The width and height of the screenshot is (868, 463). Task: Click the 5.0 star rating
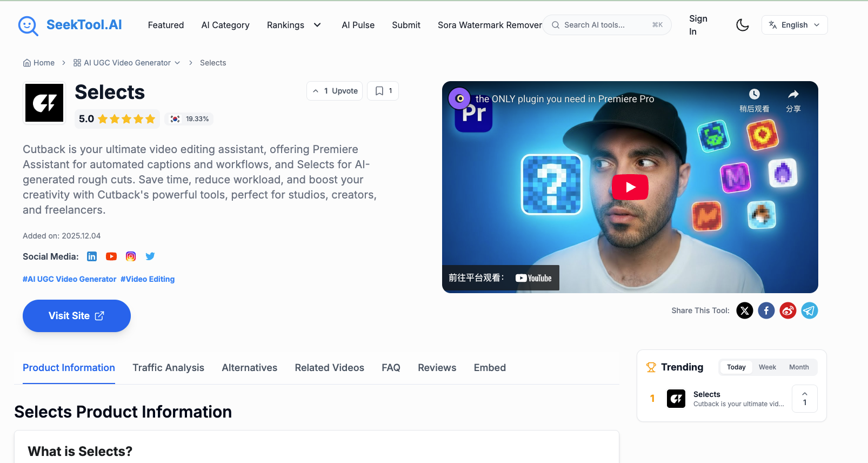tap(117, 119)
